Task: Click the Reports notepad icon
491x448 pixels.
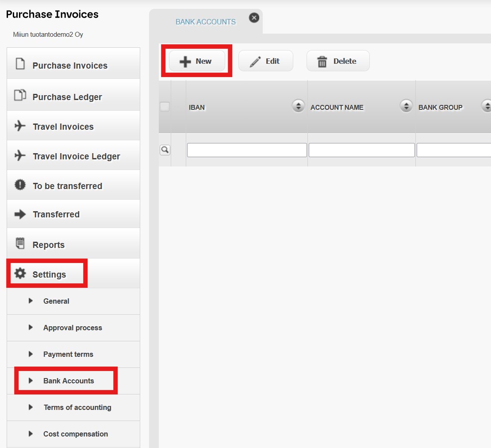Action: [20, 243]
